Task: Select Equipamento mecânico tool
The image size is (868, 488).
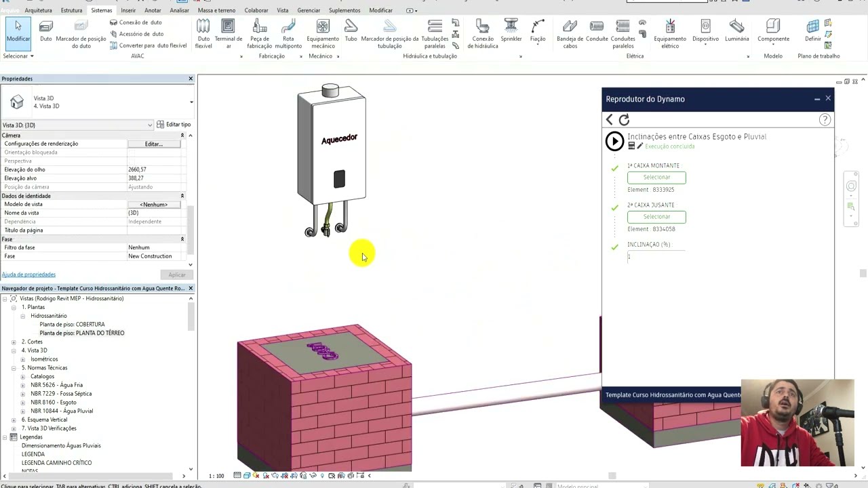Action: [323, 33]
